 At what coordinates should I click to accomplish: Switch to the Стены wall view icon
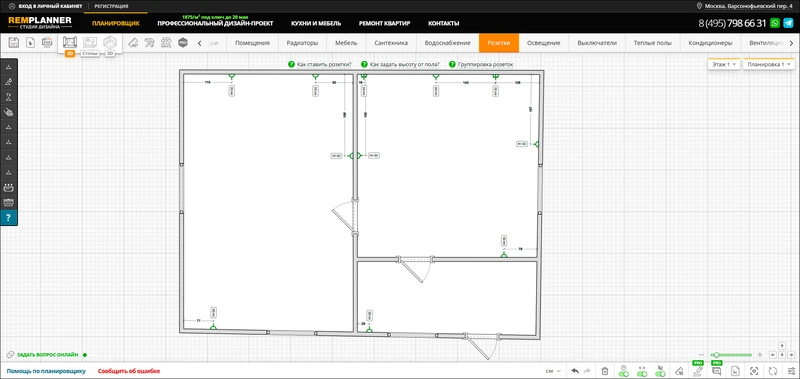[90, 42]
